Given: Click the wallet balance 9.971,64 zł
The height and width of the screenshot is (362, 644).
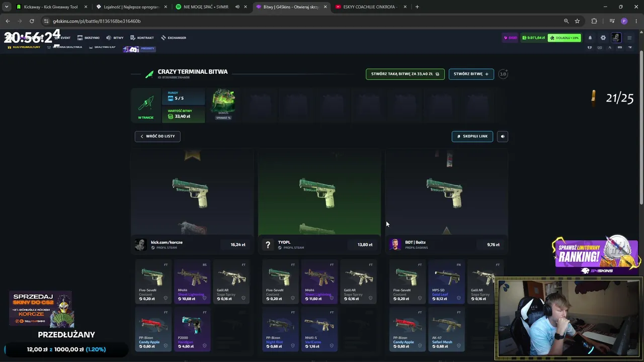Looking at the screenshot, I should 534,38.
